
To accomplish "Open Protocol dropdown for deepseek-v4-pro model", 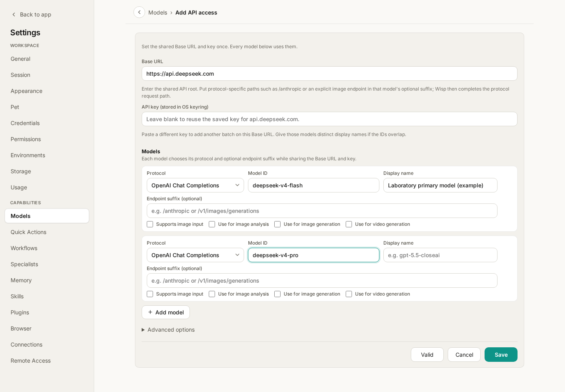I will [x=195, y=255].
